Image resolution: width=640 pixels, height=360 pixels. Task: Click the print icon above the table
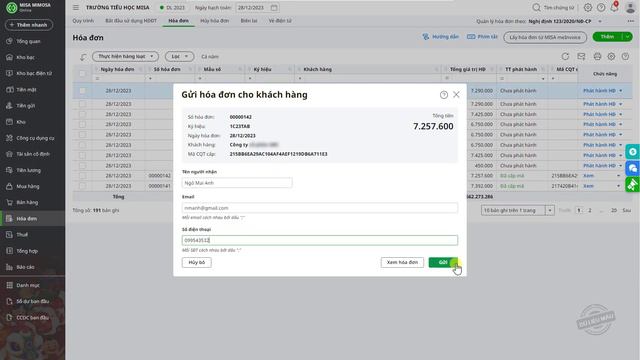click(597, 56)
